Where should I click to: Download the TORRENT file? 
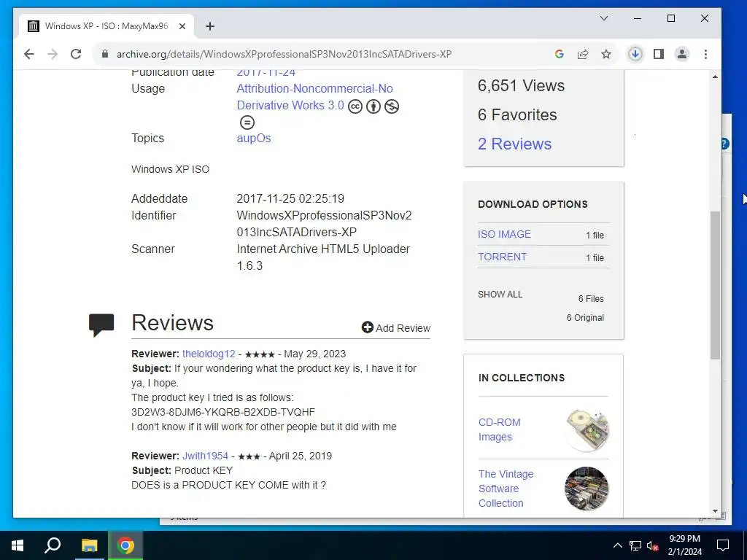point(502,257)
